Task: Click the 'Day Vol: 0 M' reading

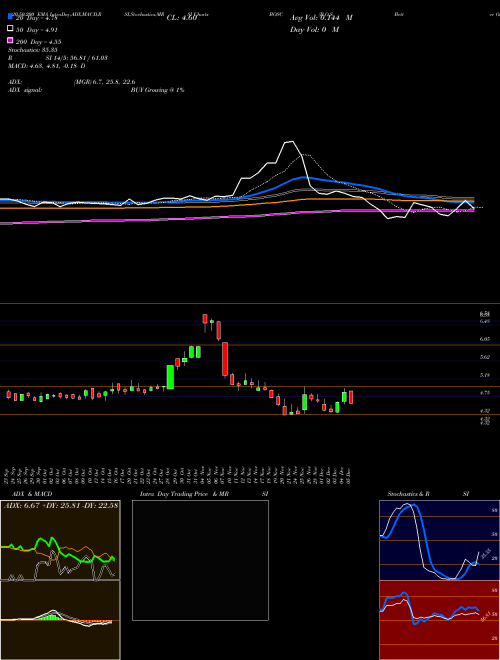Action: [x=314, y=29]
